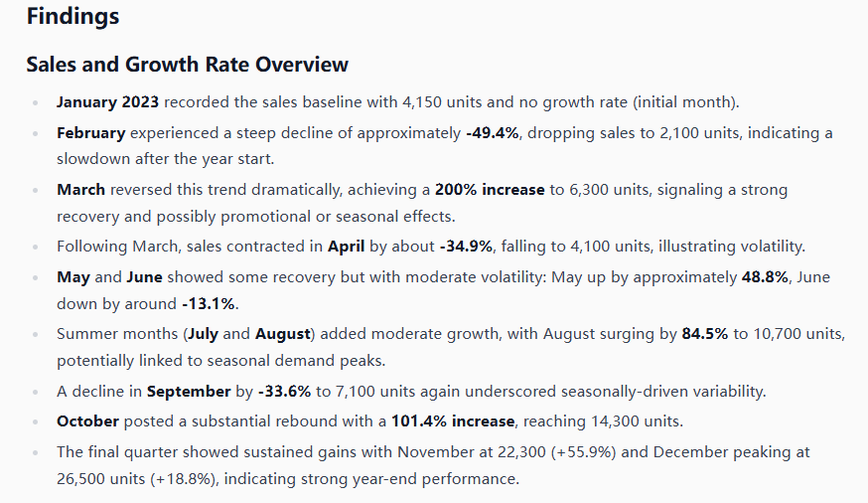
Task: Click the Sales and Growth Rate Overview heading
Action: point(187,65)
